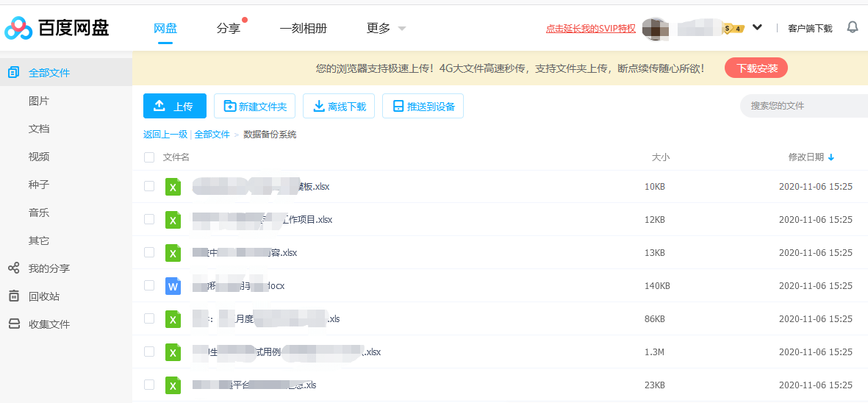Expand the 更多 menu arrow
The height and width of the screenshot is (403, 868).
[402, 28]
